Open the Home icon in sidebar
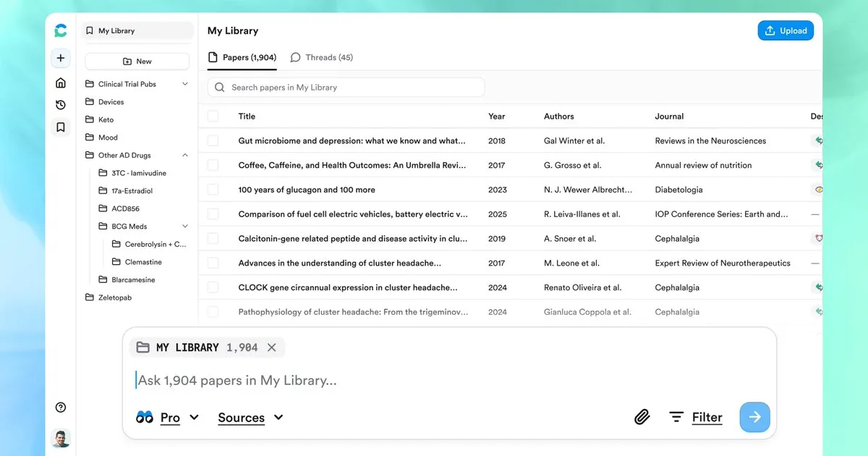 tap(61, 83)
